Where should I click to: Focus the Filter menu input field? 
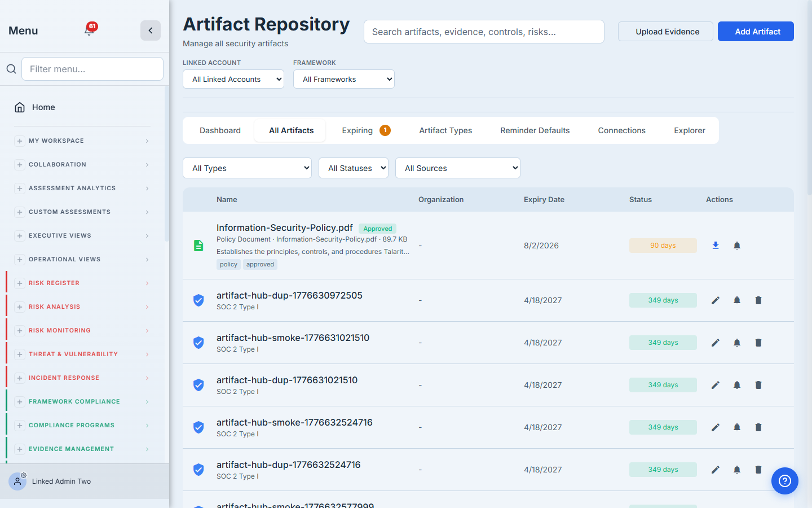pyautogui.click(x=92, y=69)
